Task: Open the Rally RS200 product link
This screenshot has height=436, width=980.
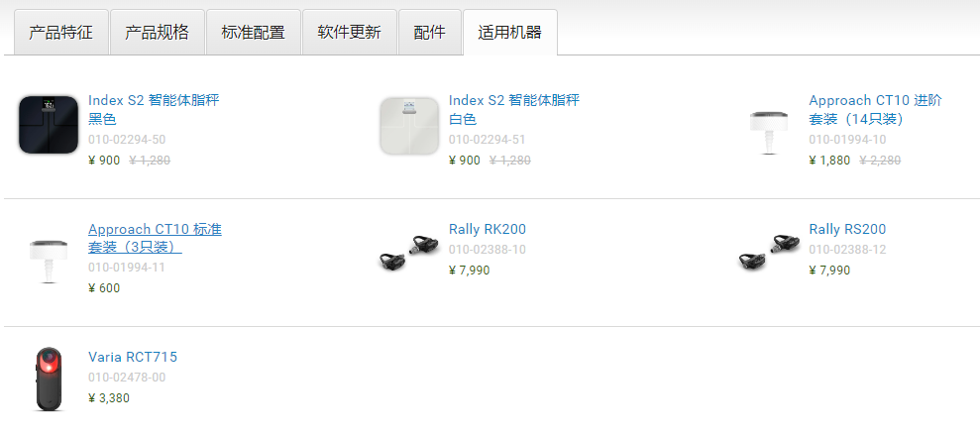Action: tap(847, 229)
